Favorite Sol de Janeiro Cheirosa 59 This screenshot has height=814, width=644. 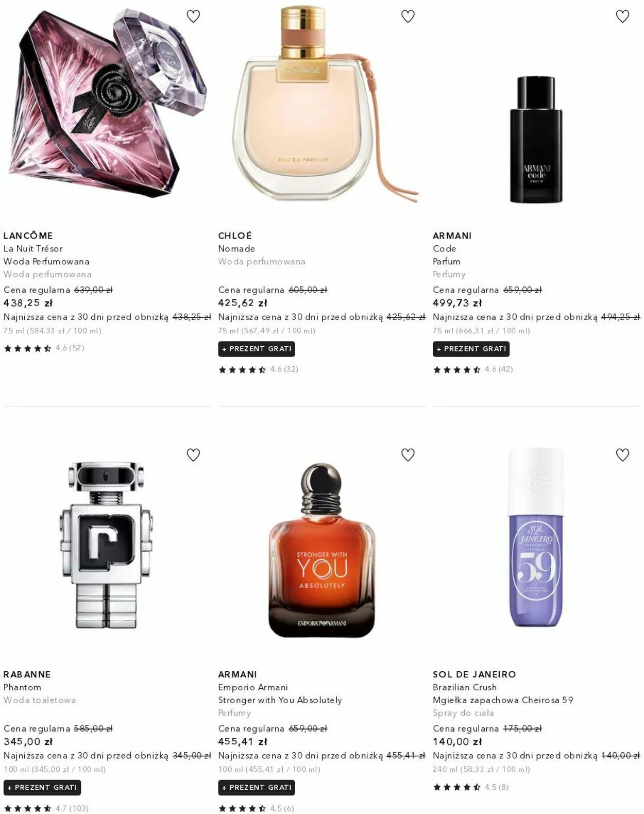[x=622, y=455]
